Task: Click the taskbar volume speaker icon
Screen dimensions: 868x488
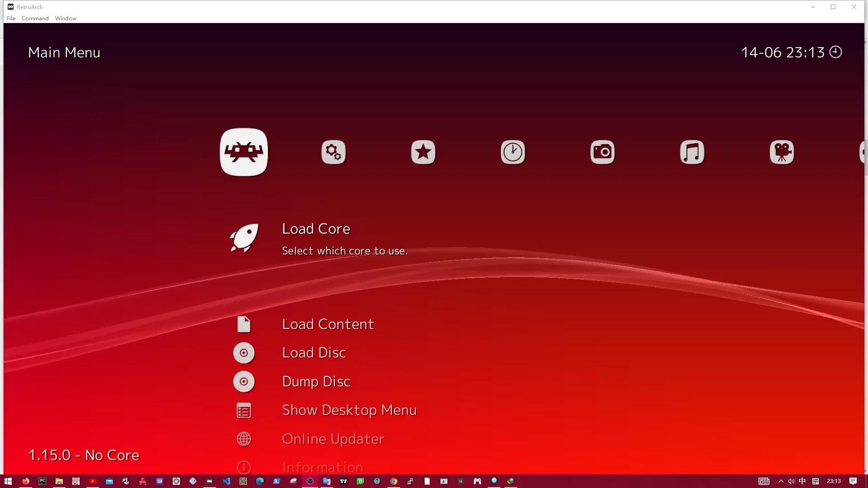Action: pos(791,481)
